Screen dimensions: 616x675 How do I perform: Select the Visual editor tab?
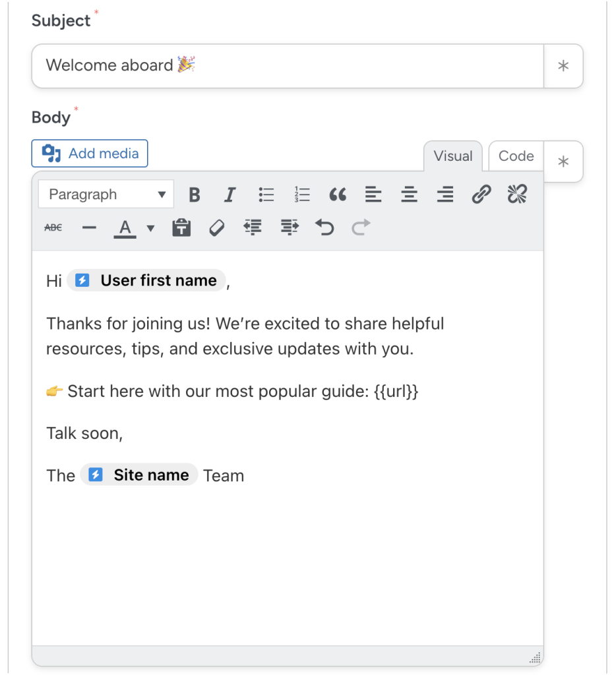(x=452, y=156)
